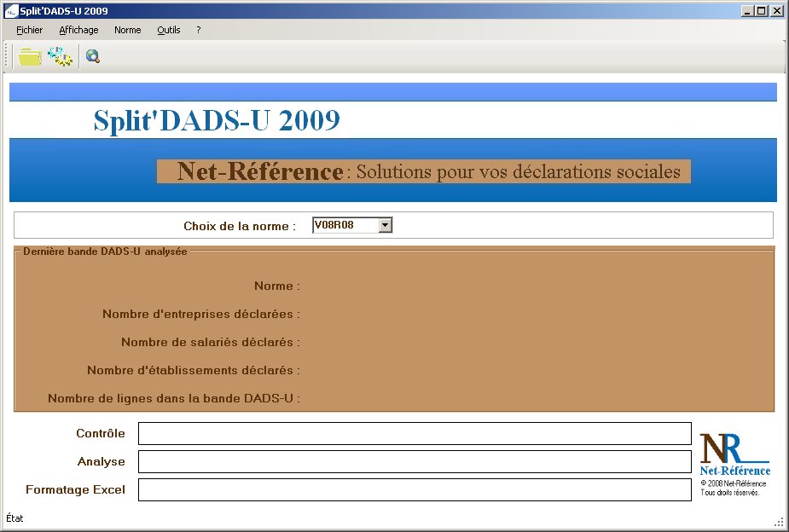Click 'Nombre de salariés déclarés :' label

(211, 342)
